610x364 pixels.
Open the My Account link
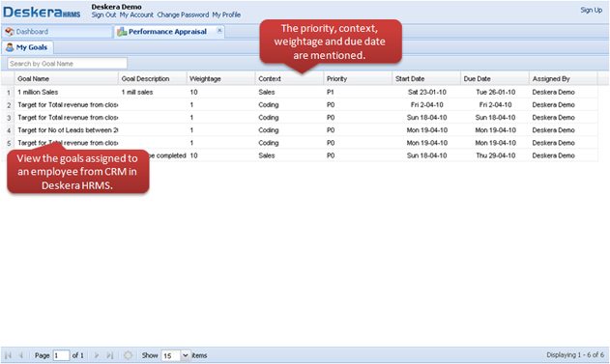point(136,14)
